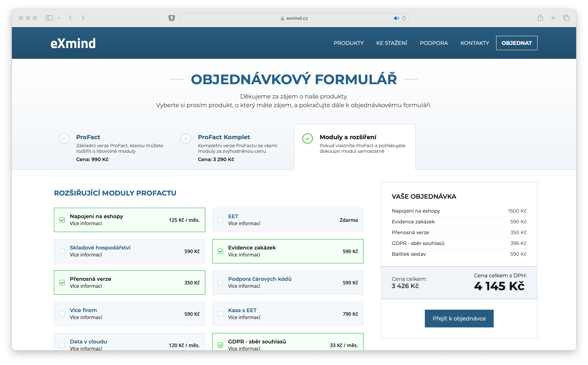Click the Podpora čárových kódů title
This screenshot has width=588, height=365.
260,279
